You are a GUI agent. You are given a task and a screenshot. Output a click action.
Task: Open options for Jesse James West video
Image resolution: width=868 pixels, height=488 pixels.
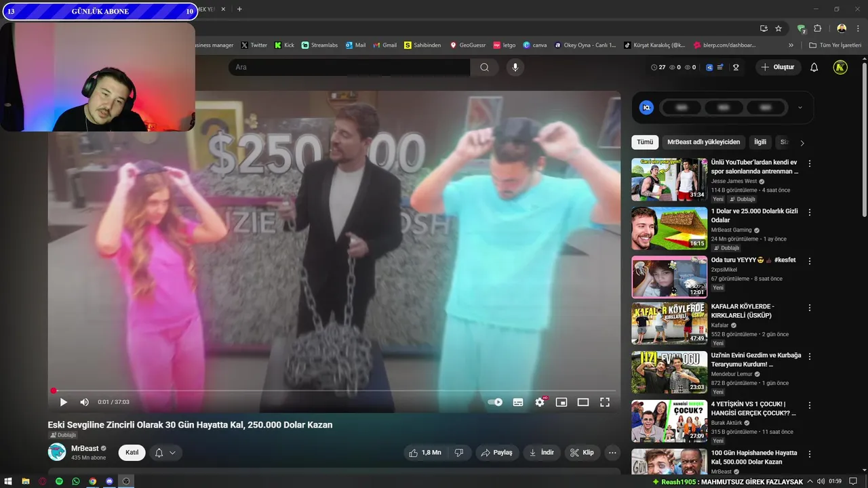pos(809,163)
